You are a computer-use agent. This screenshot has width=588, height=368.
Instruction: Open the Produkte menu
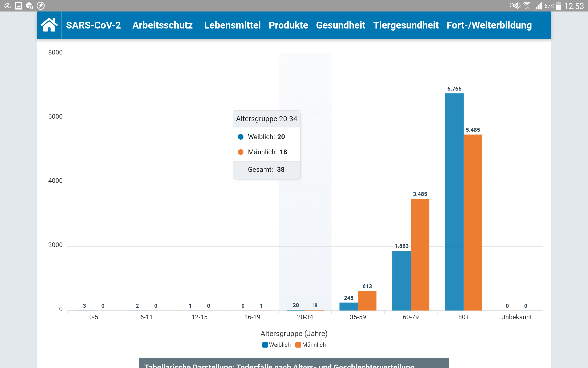point(288,25)
